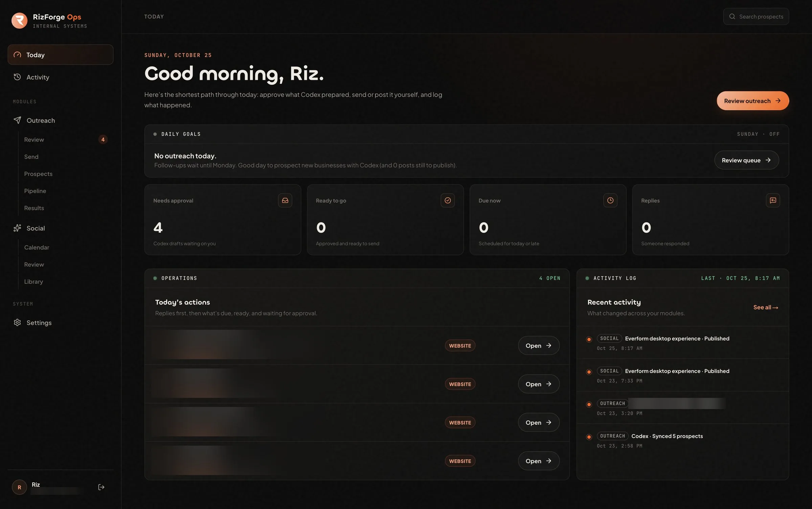Screen dimensions: 812x509
Task: Click the OUTREACH tag on the Oct 23, 3:20 PM entry
Action: [612, 403]
